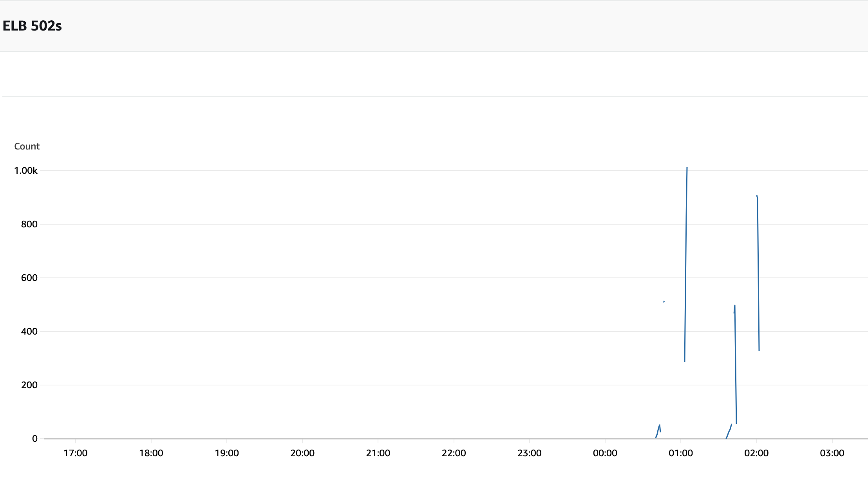Select the 03:00 time axis label
The image size is (868, 486).
(832, 453)
